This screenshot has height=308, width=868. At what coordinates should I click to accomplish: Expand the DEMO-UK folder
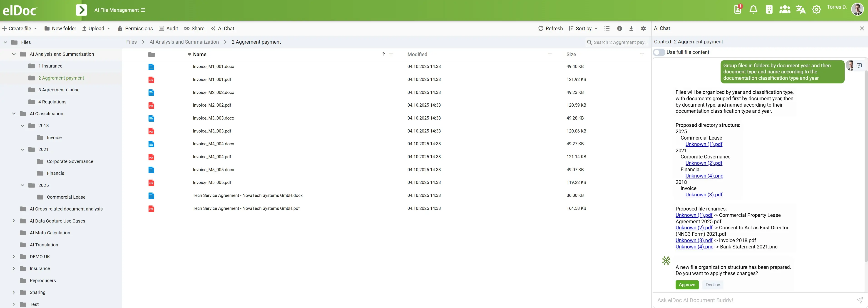(x=14, y=256)
